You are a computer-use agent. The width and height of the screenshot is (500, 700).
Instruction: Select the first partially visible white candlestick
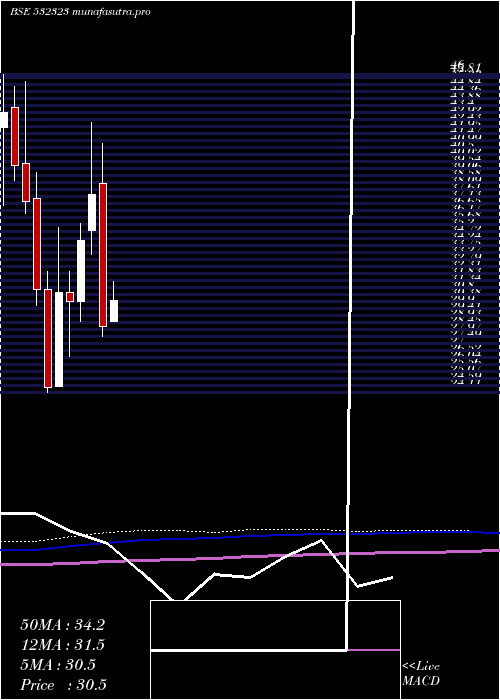click(4, 120)
